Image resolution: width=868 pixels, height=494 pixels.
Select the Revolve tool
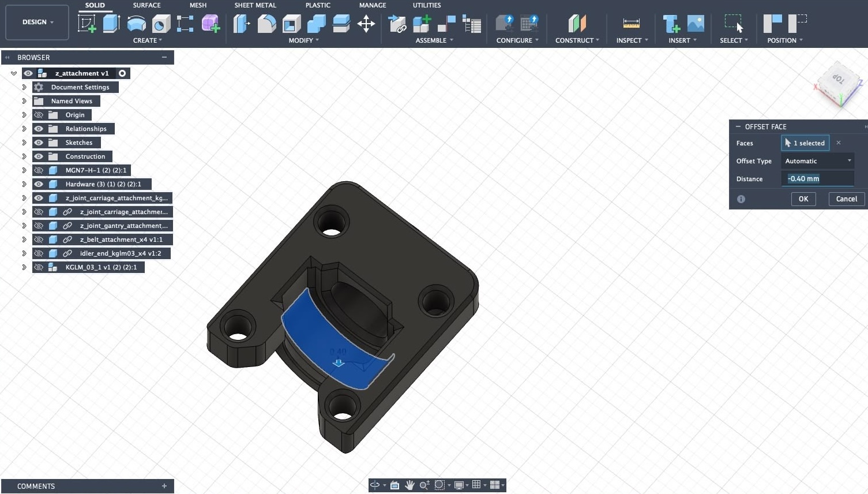pos(136,24)
